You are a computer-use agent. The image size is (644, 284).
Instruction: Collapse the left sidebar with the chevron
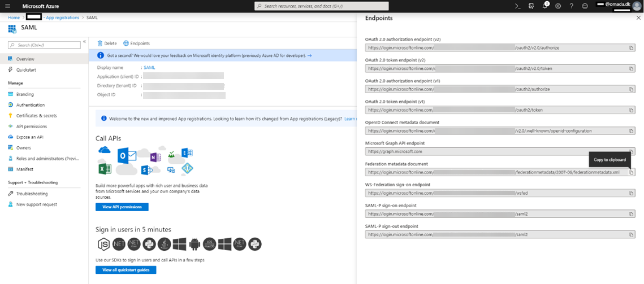click(x=85, y=42)
